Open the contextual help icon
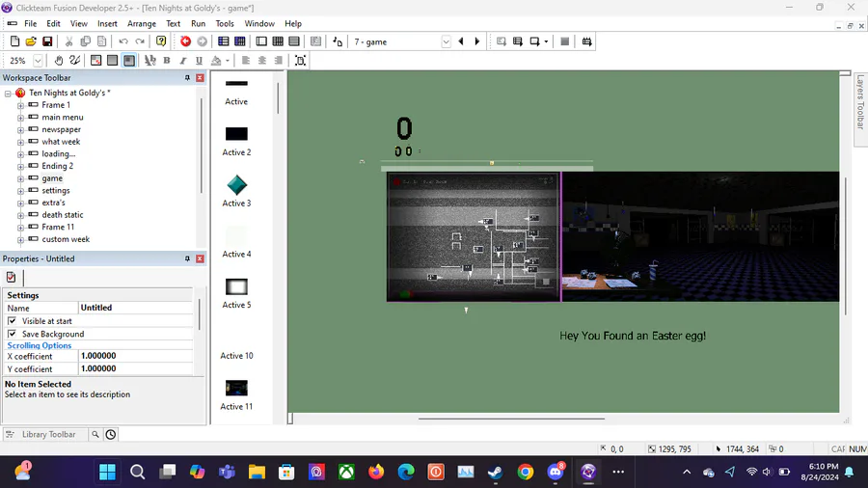868x488 pixels. click(161, 41)
